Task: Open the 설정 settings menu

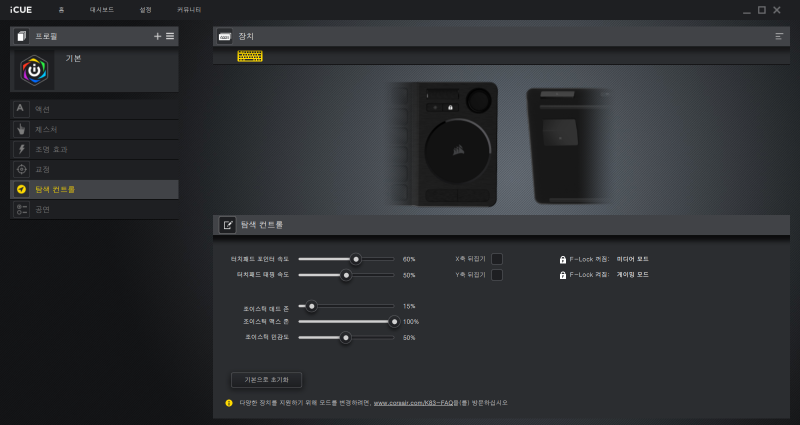Action: 145,10
